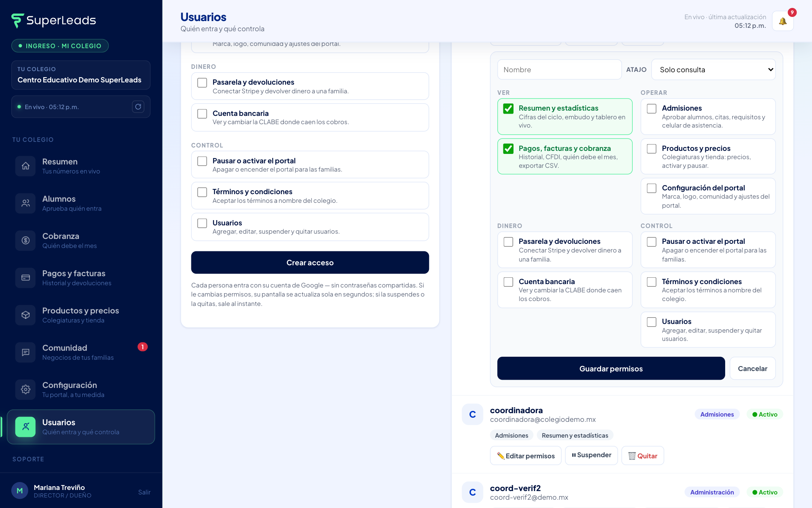Check Admisiones in the OPERAR section

[x=651, y=109]
